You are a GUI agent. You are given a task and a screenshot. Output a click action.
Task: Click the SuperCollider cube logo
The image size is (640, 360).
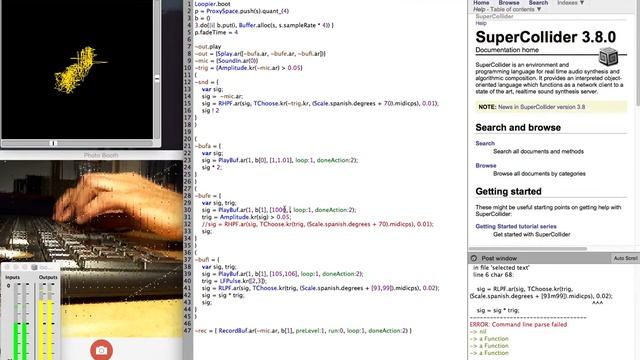tap(608, 56)
